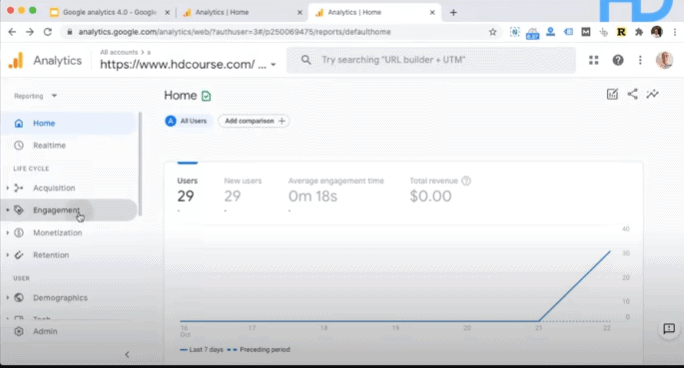The height and width of the screenshot is (368, 684).
Task: Open the property selector dropdown arrow
Action: (273, 65)
